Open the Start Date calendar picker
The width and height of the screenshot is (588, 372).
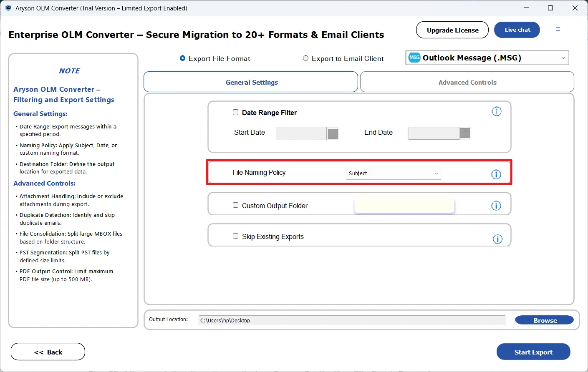click(x=333, y=133)
